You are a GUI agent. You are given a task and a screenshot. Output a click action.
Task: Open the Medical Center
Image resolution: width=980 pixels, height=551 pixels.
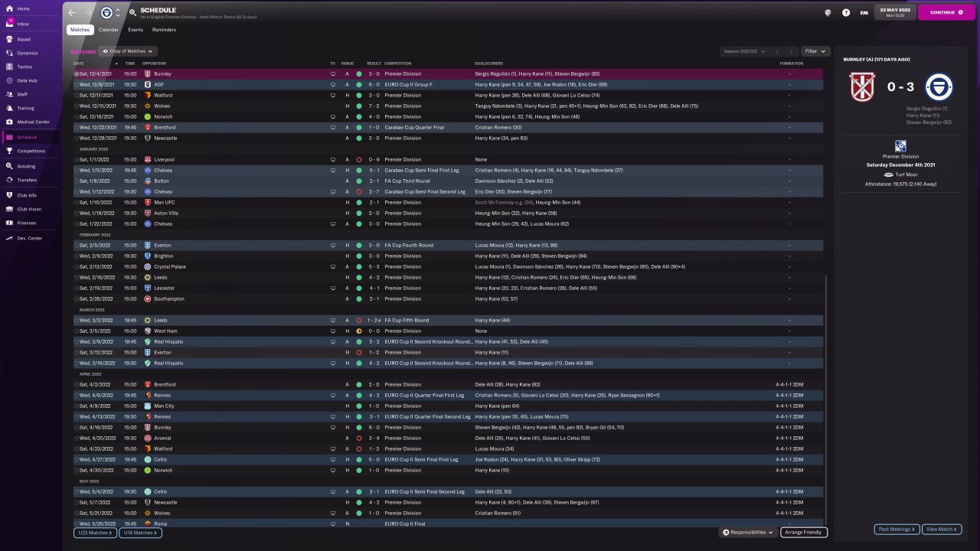pos(31,122)
